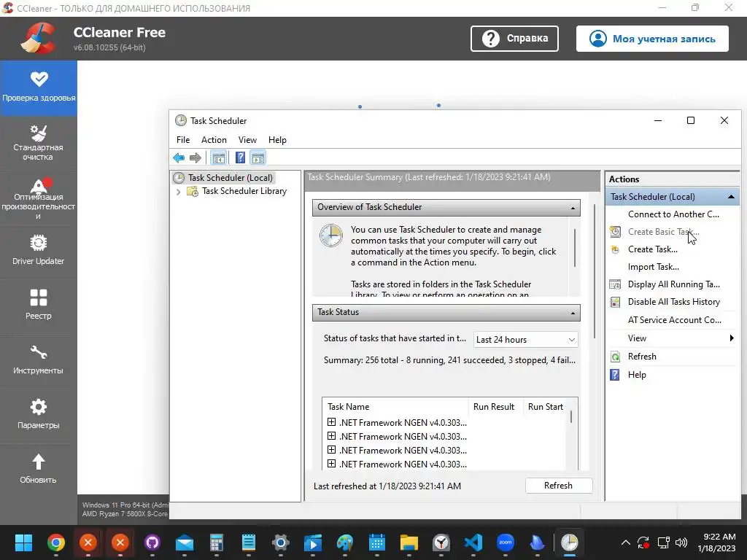
Task: Open Zoom from taskbar
Action: (x=505, y=542)
